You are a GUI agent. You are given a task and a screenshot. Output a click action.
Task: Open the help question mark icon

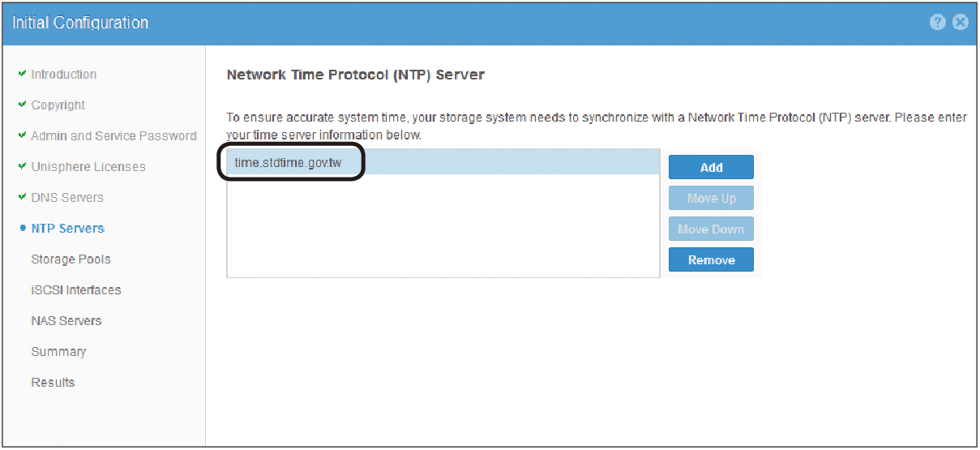(938, 23)
